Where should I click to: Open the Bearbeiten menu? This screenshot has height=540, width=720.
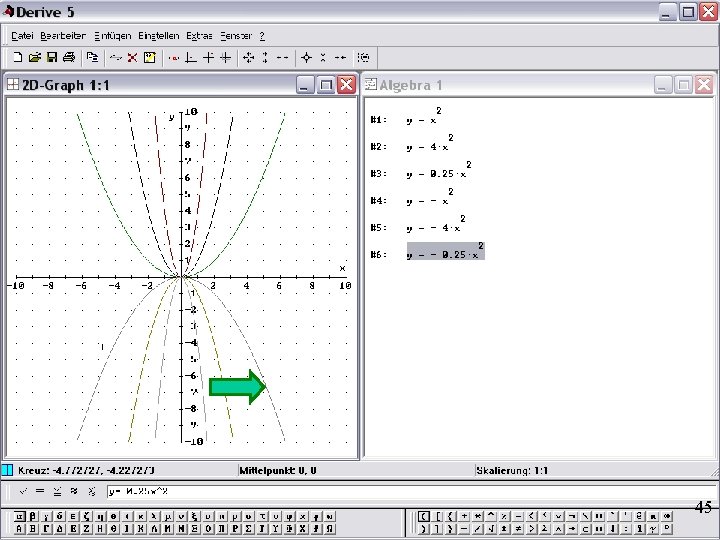pos(63,36)
